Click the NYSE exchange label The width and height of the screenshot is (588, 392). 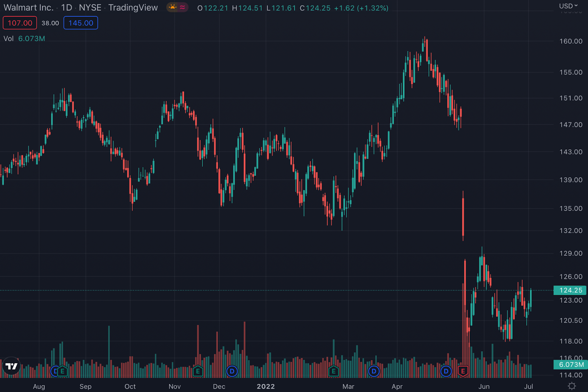(x=90, y=8)
